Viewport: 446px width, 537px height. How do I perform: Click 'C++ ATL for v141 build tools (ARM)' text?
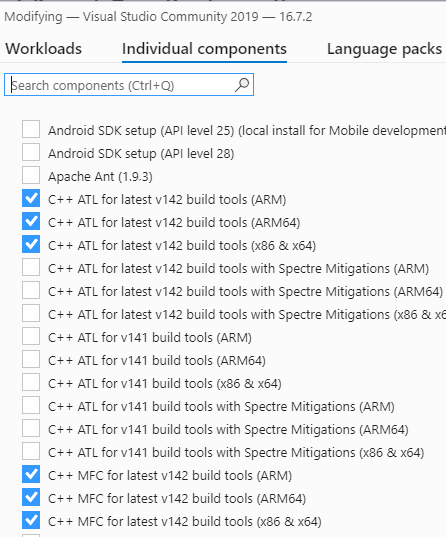pyautogui.click(x=150, y=338)
